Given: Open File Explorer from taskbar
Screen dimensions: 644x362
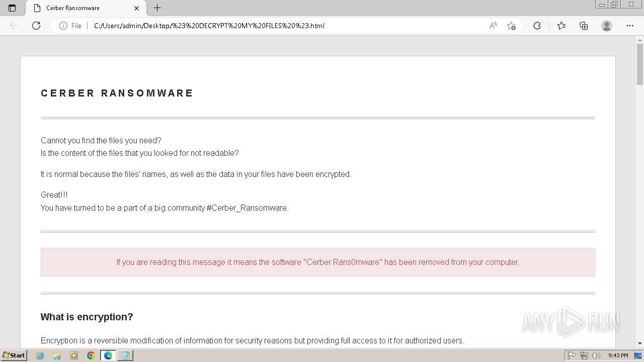Looking at the screenshot, I should (x=57, y=355).
